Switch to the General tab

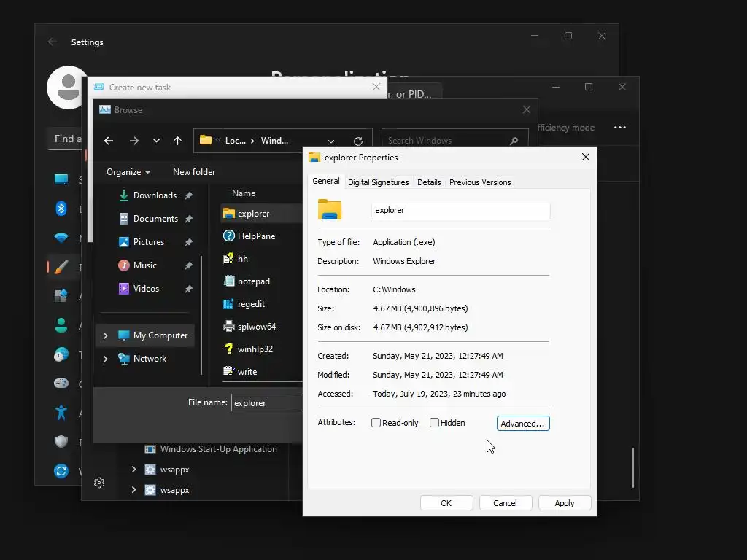tap(326, 181)
